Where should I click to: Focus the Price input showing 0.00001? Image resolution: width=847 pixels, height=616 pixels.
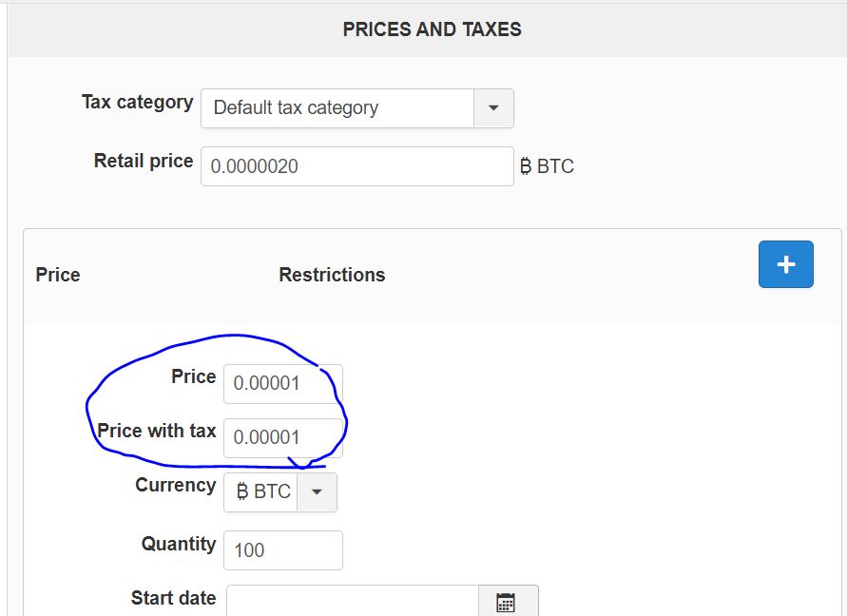(283, 384)
